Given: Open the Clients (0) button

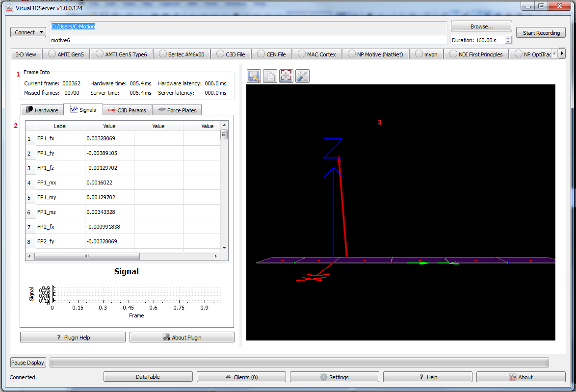Looking at the screenshot, I should tap(241, 377).
